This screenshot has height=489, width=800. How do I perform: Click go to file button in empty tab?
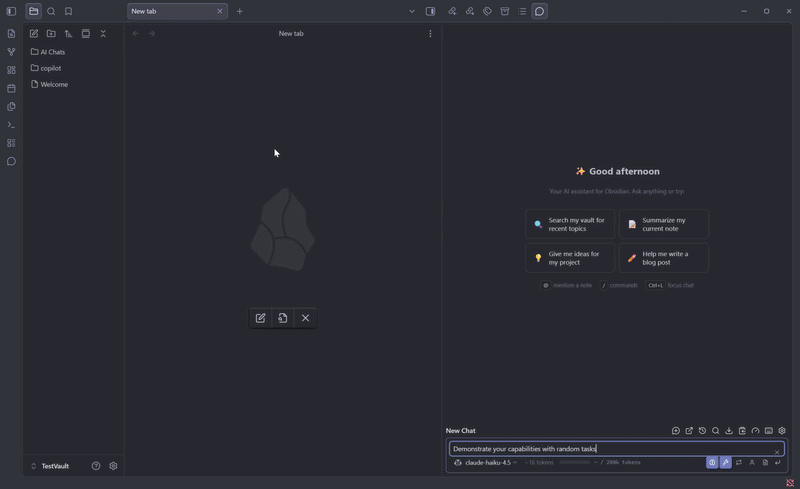(x=283, y=318)
